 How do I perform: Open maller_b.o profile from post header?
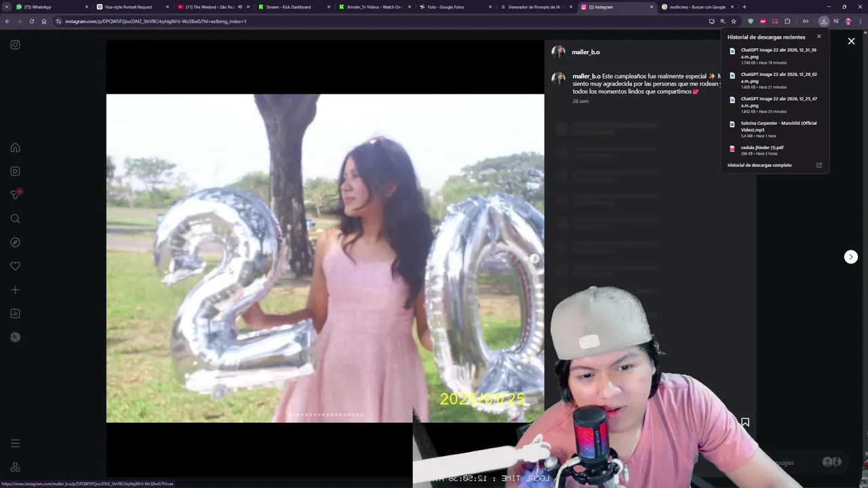(585, 52)
